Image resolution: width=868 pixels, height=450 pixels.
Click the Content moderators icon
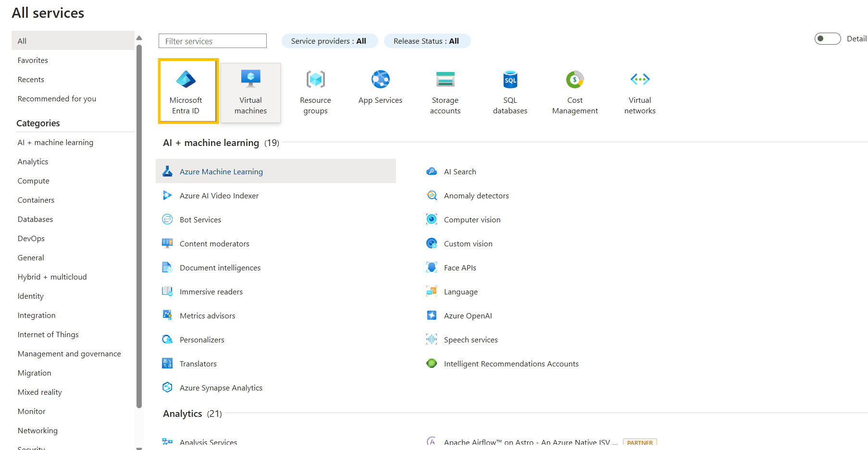(x=167, y=243)
